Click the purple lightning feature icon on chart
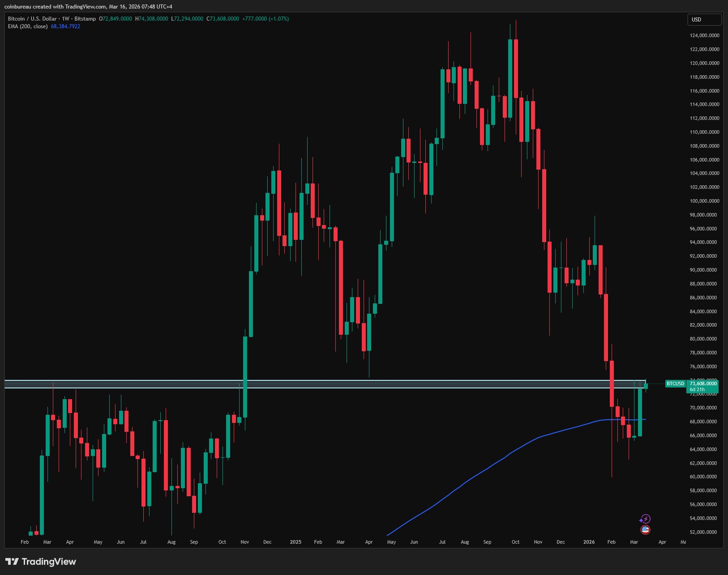This screenshot has height=575, width=728. click(646, 519)
